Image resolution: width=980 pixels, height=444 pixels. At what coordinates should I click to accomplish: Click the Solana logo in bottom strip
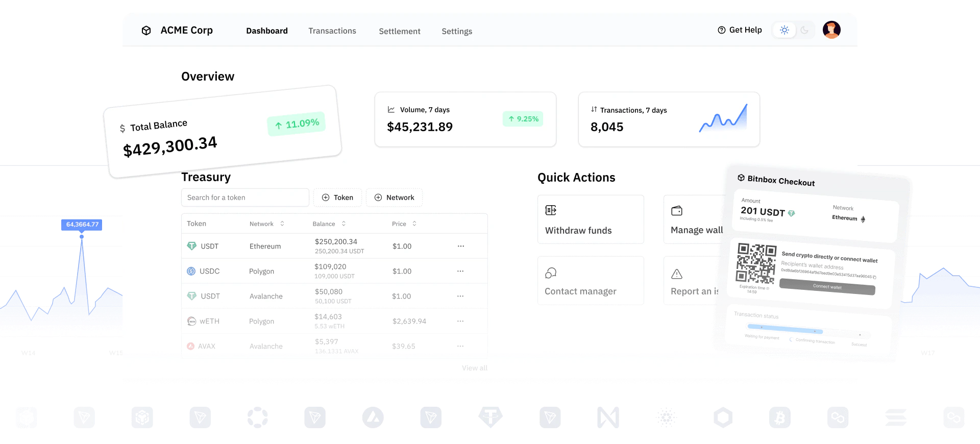pos(896,417)
